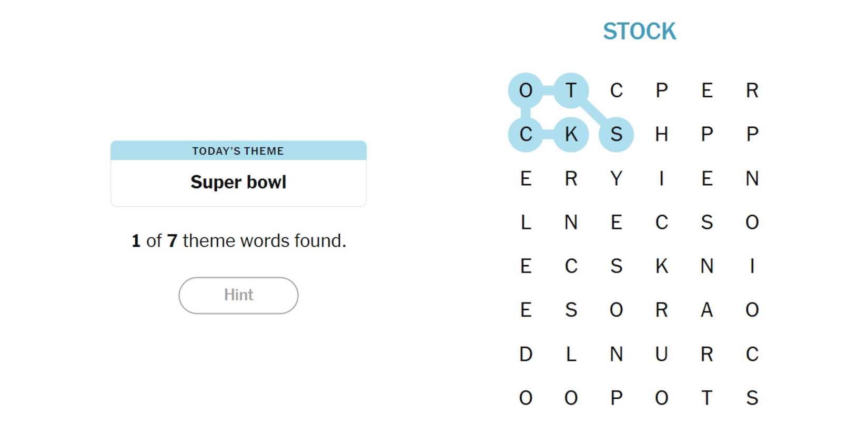Click the Hint button
Image resolution: width=868 pixels, height=434 pixels.
tap(238, 295)
